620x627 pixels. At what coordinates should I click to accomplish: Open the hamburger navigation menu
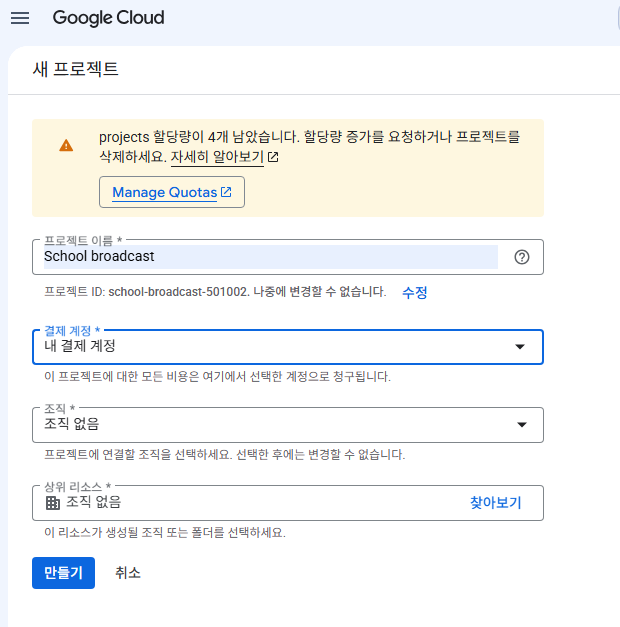coord(20,18)
